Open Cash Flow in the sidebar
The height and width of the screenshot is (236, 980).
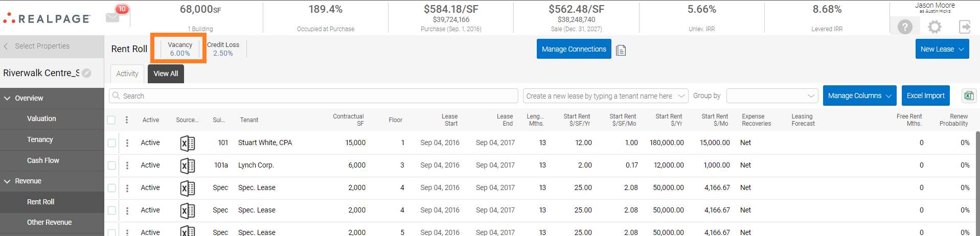point(43,160)
